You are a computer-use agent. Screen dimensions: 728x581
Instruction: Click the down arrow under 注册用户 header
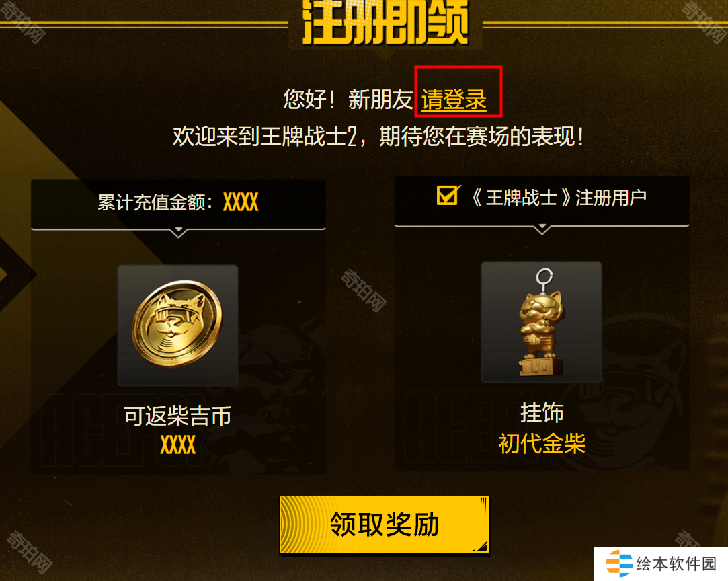tap(542, 229)
